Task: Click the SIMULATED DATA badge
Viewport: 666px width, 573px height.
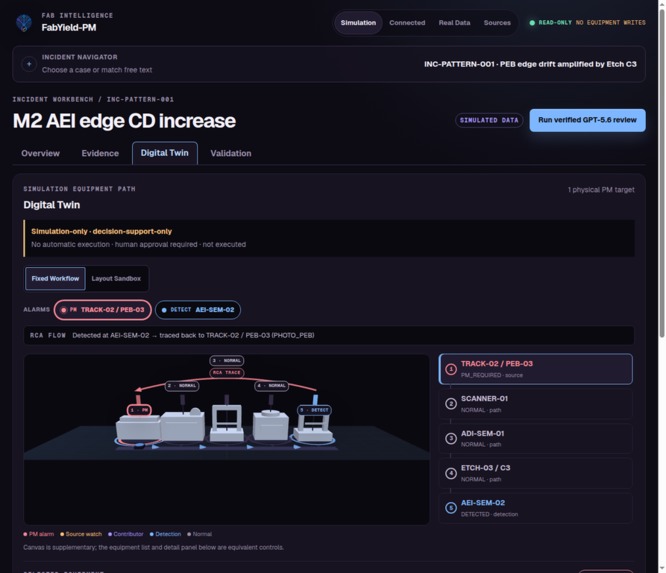Action: (489, 121)
